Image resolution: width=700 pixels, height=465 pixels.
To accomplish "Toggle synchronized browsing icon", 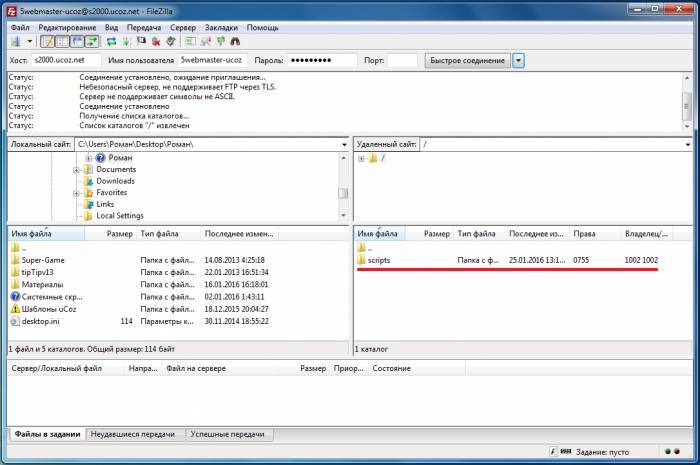I will [221, 42].
